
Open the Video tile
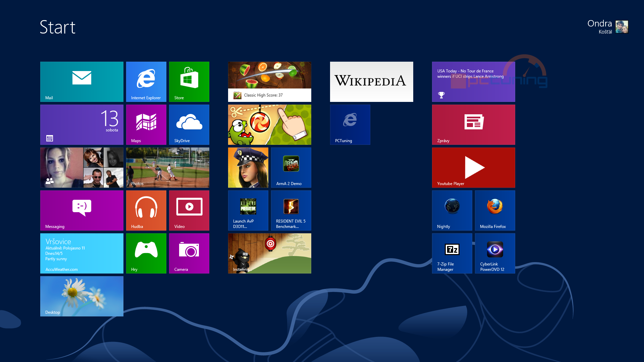[189, 210]
